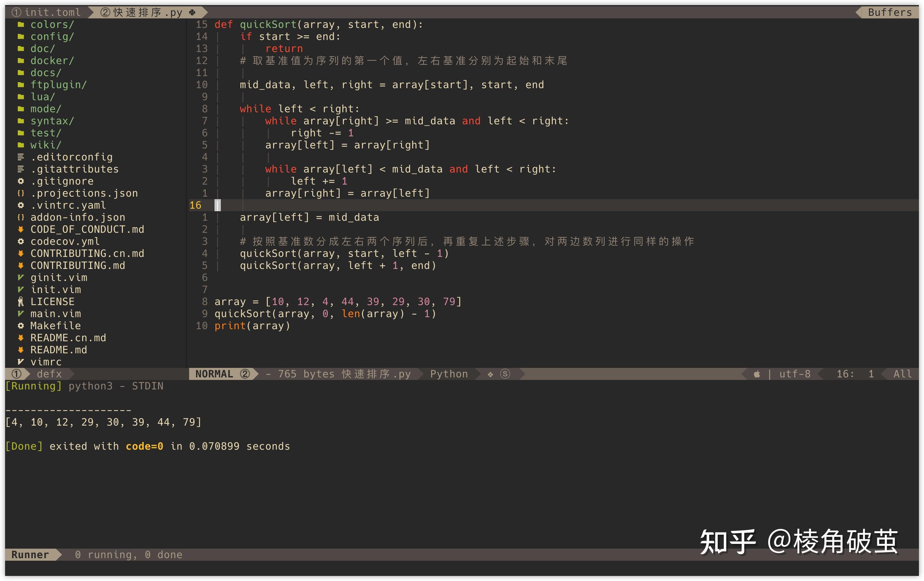The height and width of the screenshot is (581, 924).
Task: Click the braces icon beside .projections.json
Action: click(x=21, y=193)
